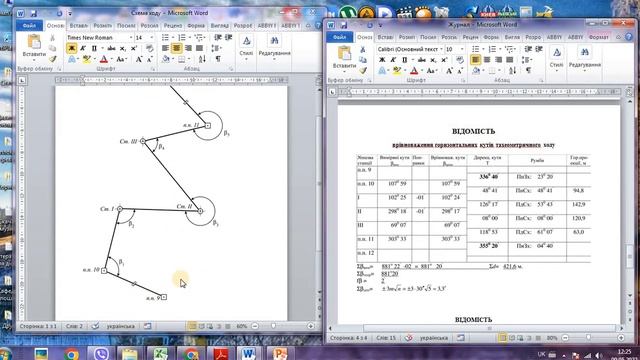Expand Стилі gallery in Схема ходу window
This screenshot has width=640, height=360.
[x=246, y=48]
